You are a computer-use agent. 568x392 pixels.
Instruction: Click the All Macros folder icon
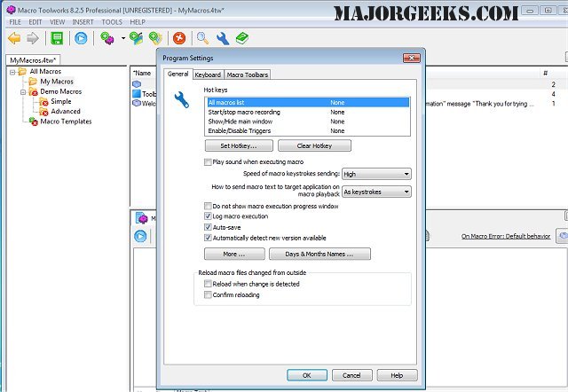[x=22, y=72]
